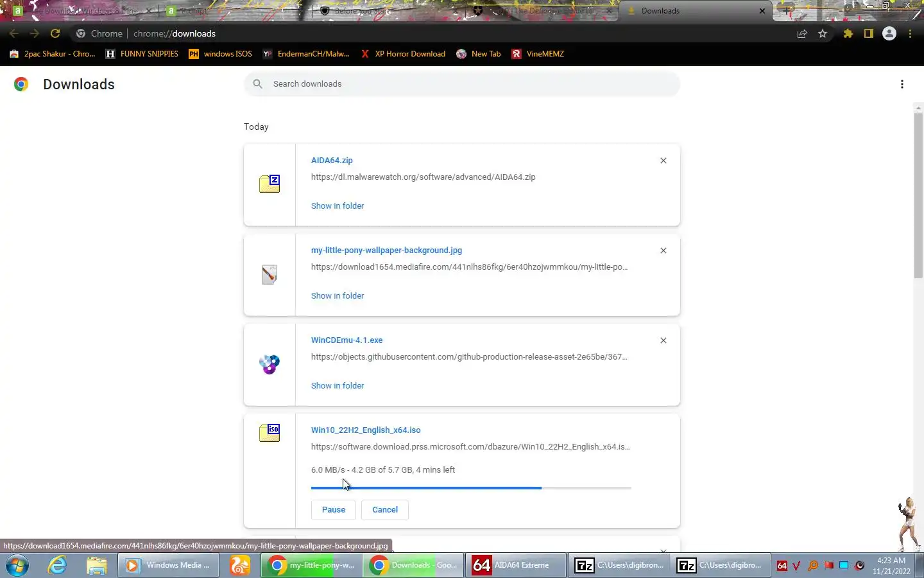Viewport: 924px width, 578px height.
Task: Open the Windows Start orb
Action: click(17, 566)
